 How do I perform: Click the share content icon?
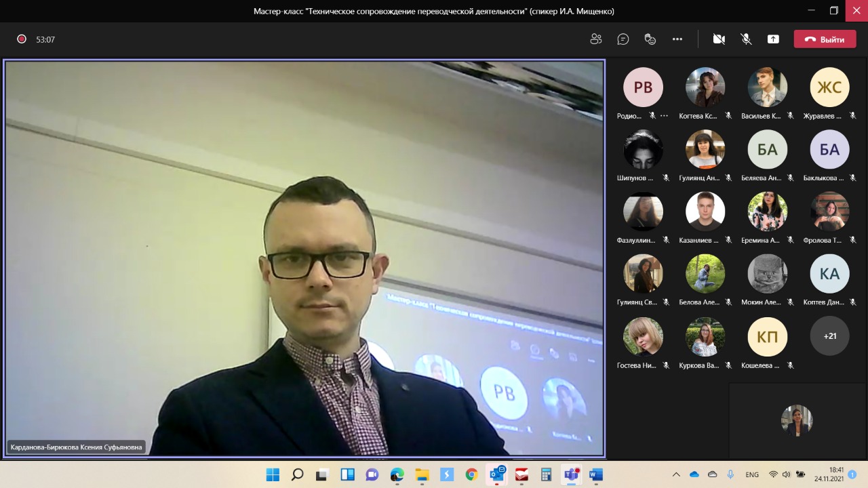coord(773,39)
